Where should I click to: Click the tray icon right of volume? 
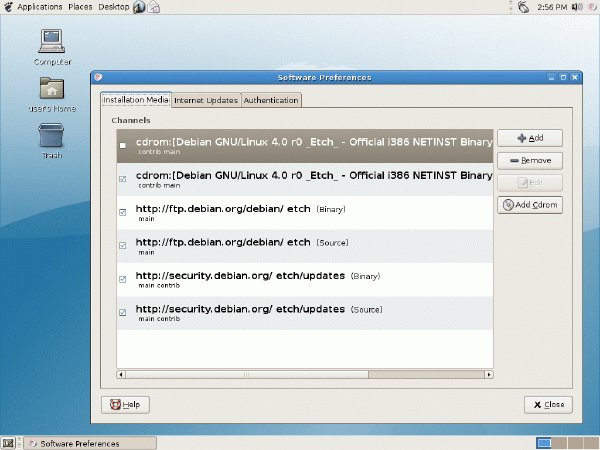(x=592, y=7)
